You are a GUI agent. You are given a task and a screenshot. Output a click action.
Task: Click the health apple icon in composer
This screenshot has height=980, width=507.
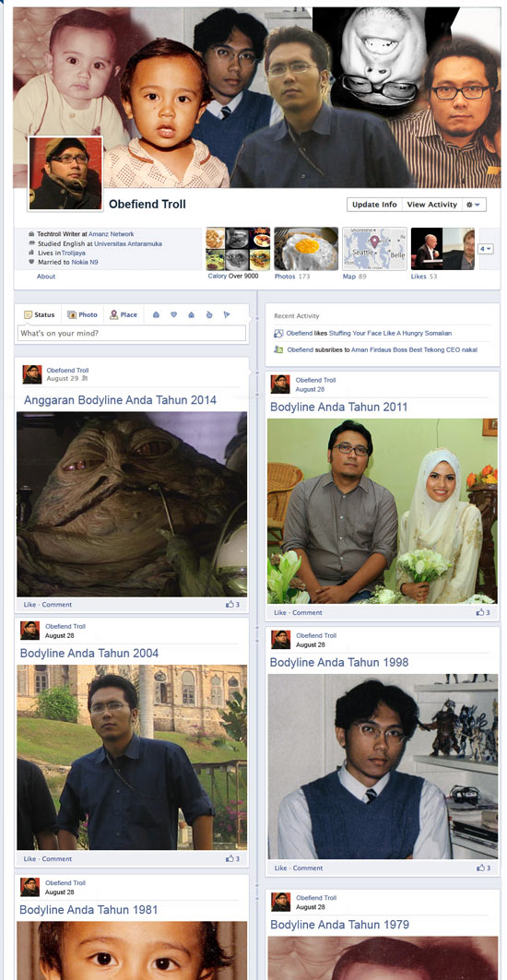pyautogui.click(x=209, y=314)
